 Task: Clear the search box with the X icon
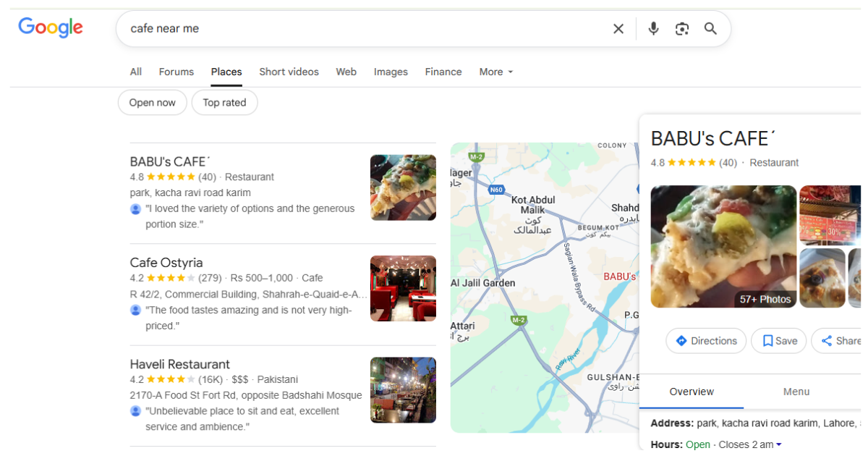pyautogui.click(x=618, y=29)
